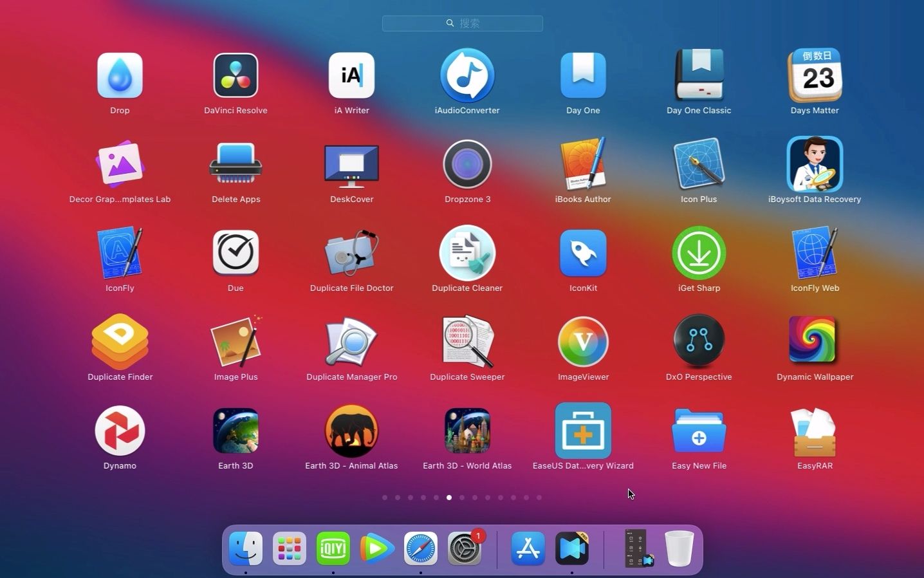The image size is (924, 578).
Task: Launch IconKit rocket icon
Action: pos(583,253)
